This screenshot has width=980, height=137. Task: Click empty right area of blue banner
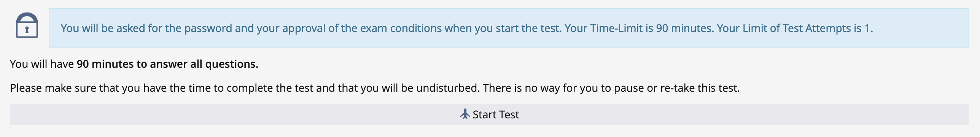(921, 28)
